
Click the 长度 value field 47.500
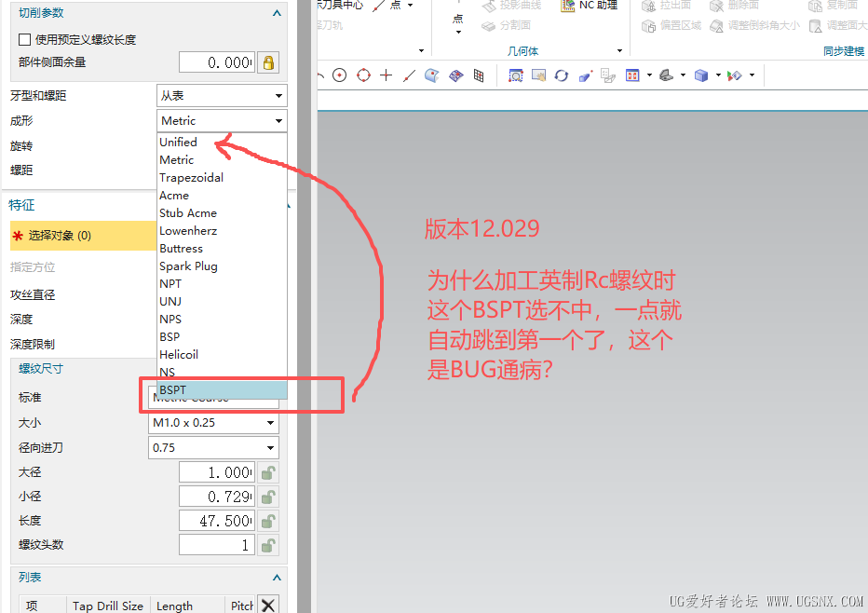point(217,521)
